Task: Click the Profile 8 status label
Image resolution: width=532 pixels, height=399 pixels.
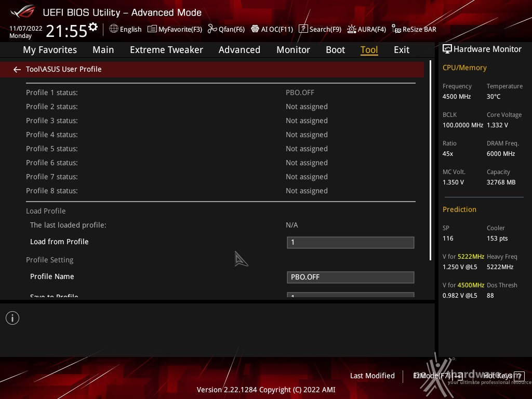Action: [x=52, y=191]
